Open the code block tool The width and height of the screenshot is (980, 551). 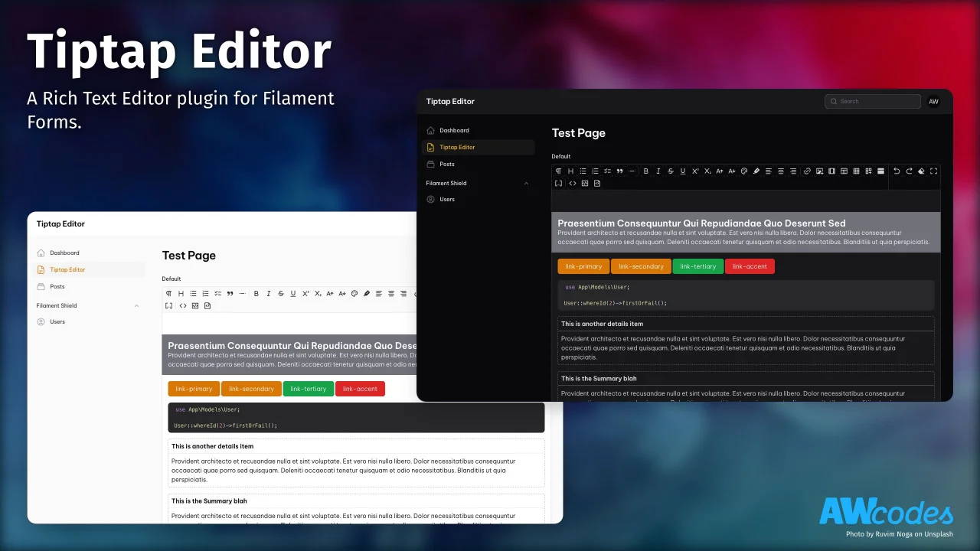[573, 183]
